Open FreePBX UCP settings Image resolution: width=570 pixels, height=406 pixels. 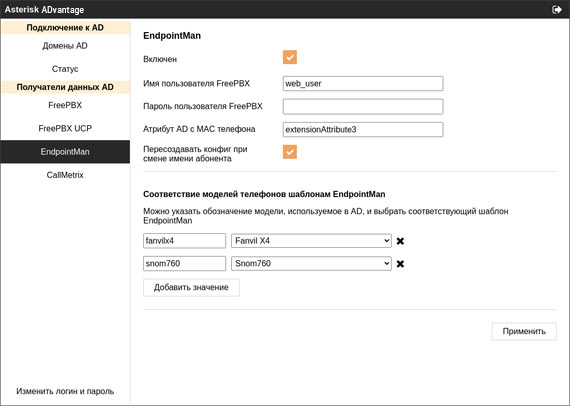[x=65, y=128]
